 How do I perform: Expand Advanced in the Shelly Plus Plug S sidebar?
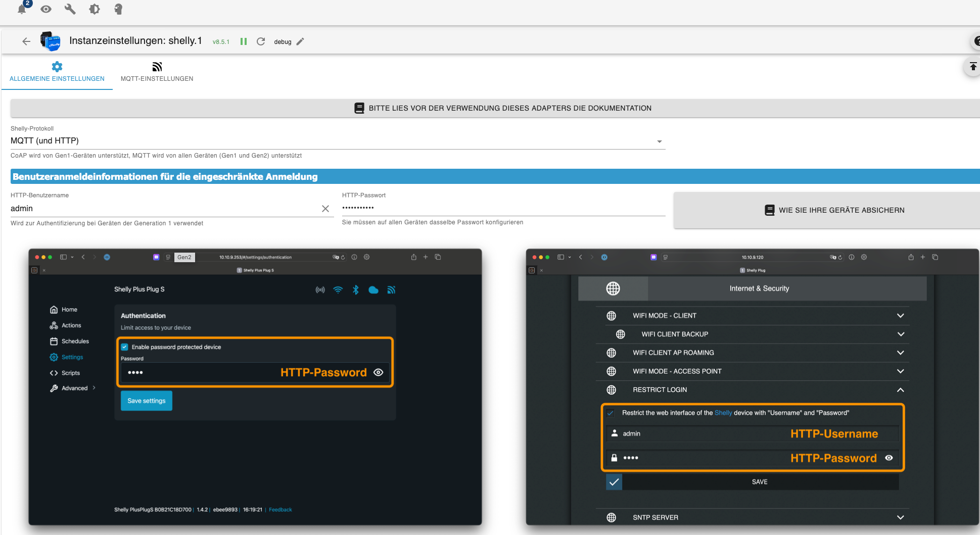[x=72, y=388]
